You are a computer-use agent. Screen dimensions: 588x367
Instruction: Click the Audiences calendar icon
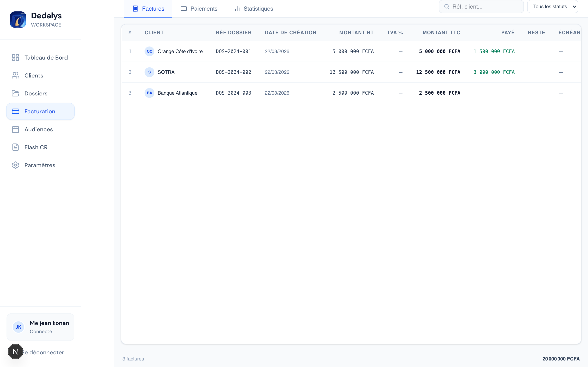point(16,129)
